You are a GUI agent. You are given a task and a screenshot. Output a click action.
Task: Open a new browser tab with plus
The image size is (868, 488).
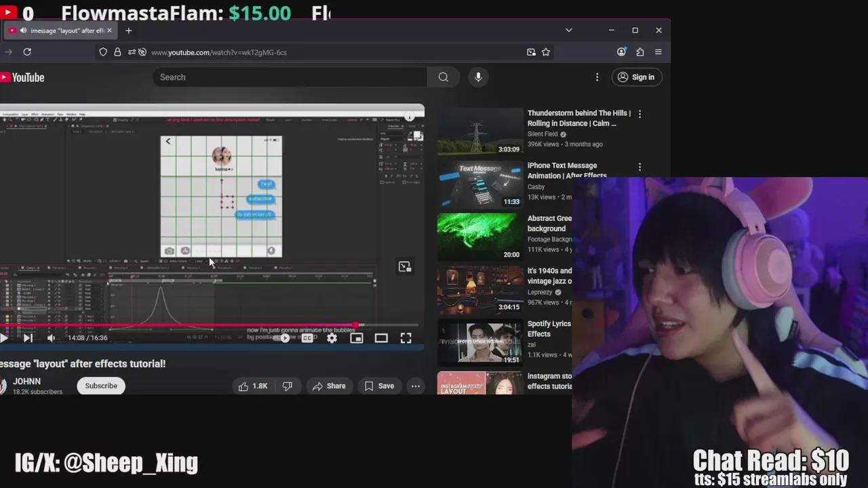point(128,30)
